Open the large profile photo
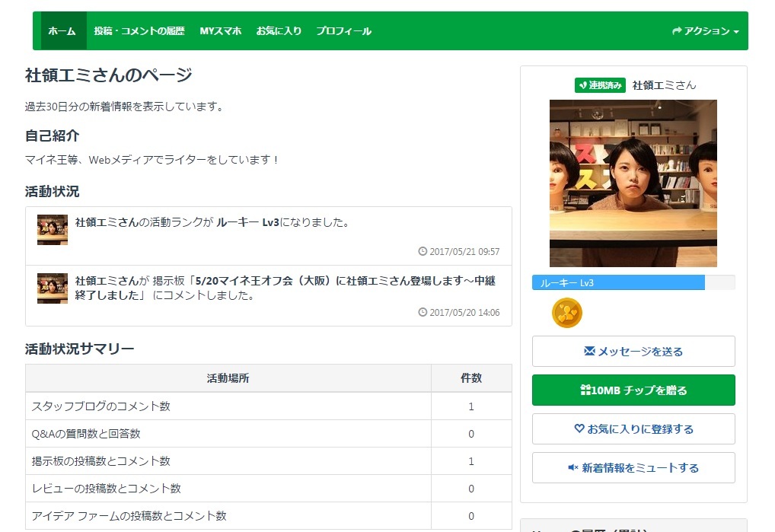Image resolution: width=775 pixels, height=532 pixels. pyautogui.click(x=633, y=183)
